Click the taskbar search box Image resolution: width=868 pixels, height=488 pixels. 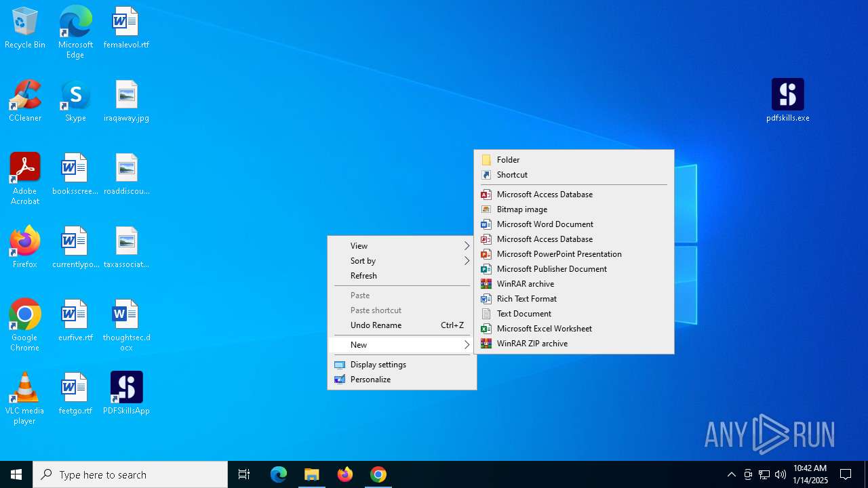(x=130, y=474)
